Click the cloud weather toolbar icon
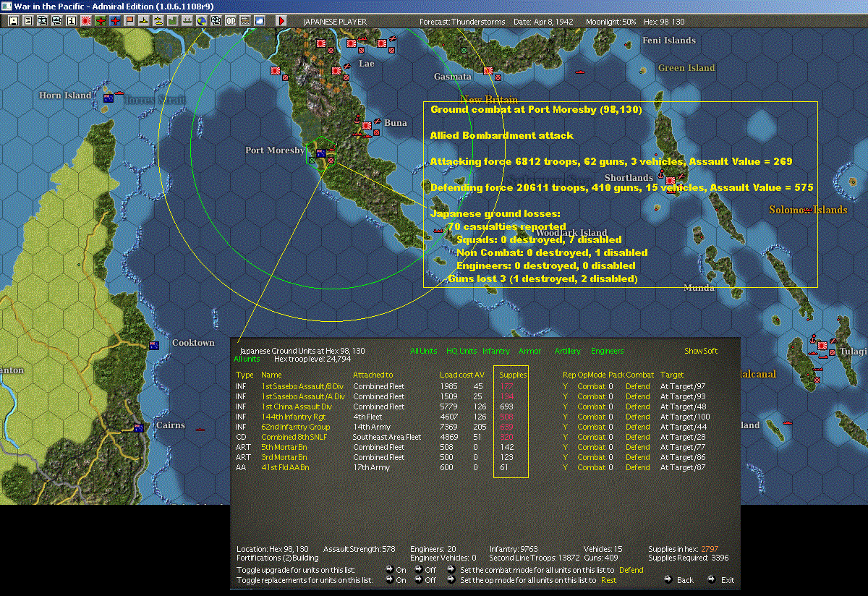Viewport: 868px width, 596px height. [259, 21]
